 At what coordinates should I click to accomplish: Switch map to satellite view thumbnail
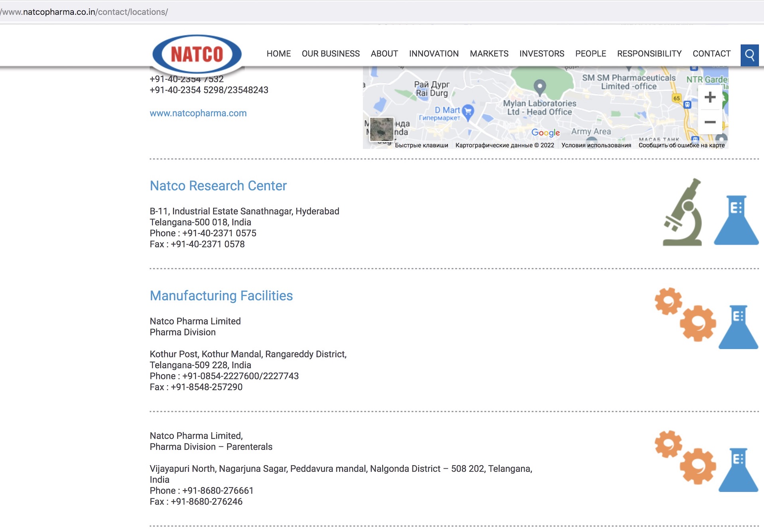382,129
